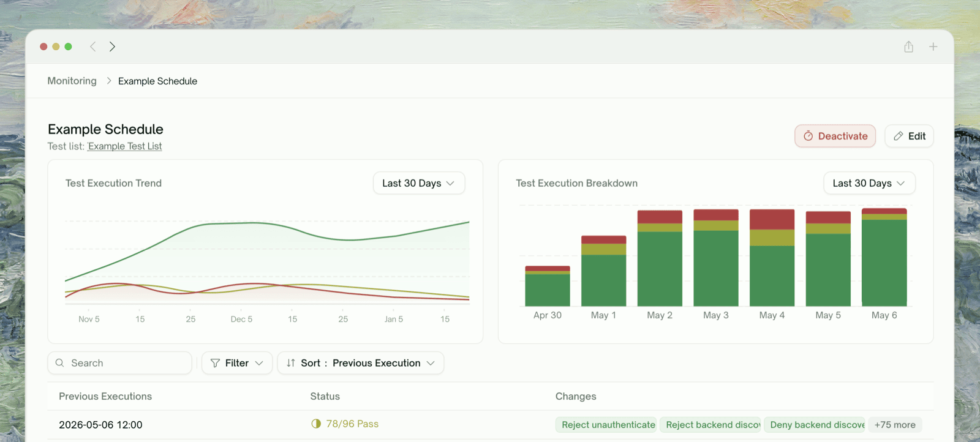Click the Nov 5 axis label on trend chart
Viewport: 980px width, 442px height.
(x=89, y=319)
